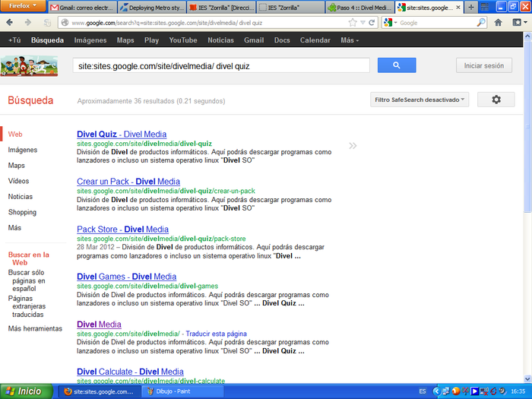Screen dimensions: 532x399
Task: Open the Google doodle logo
Action: (29, 66)
